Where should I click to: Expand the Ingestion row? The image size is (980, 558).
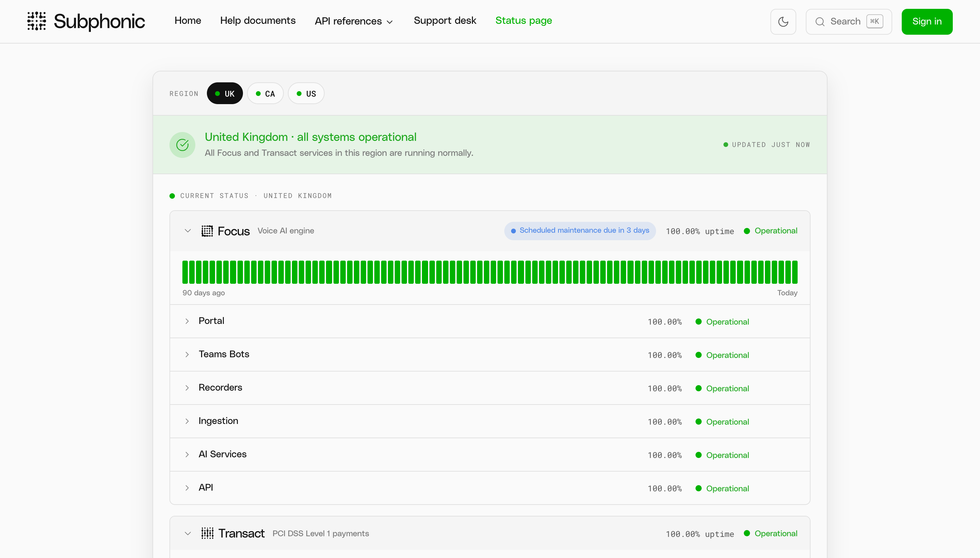[x=187, y=421]
